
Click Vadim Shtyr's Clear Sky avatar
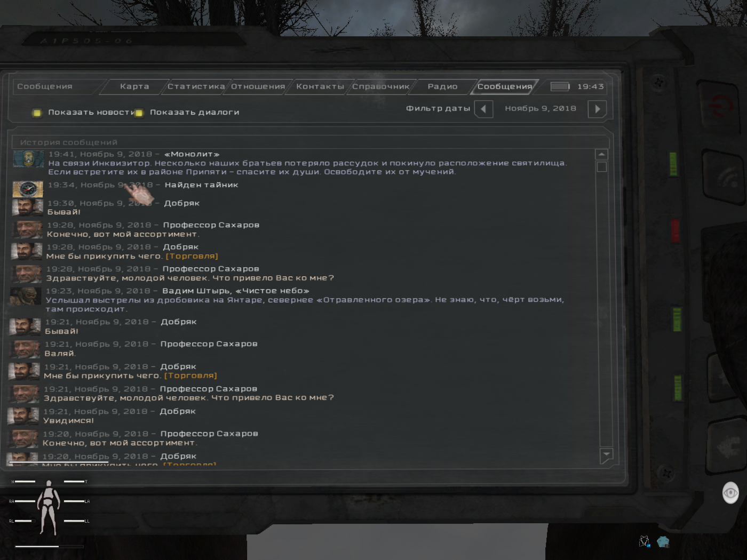(x=26, y=297)
